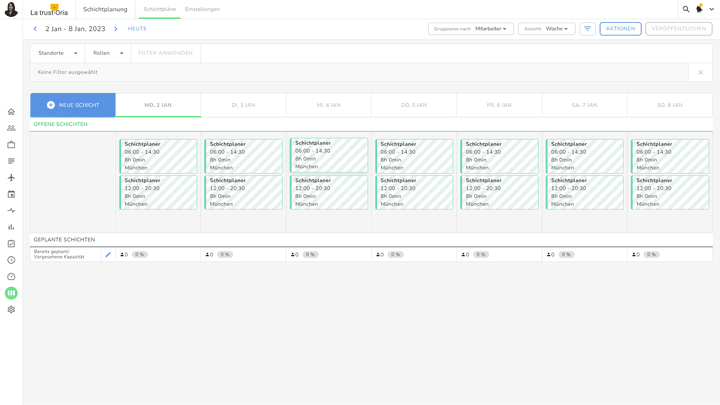Open Monday's 06:00 - 14:30 Schichtplaner shift
This screenshot has height=405, width=720.
click(x=158, y=156)
